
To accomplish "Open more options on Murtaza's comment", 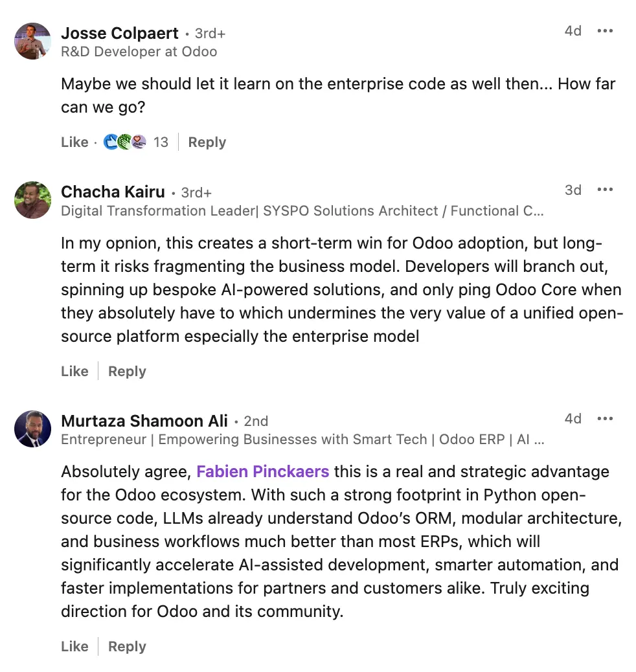I will point(605,419).
